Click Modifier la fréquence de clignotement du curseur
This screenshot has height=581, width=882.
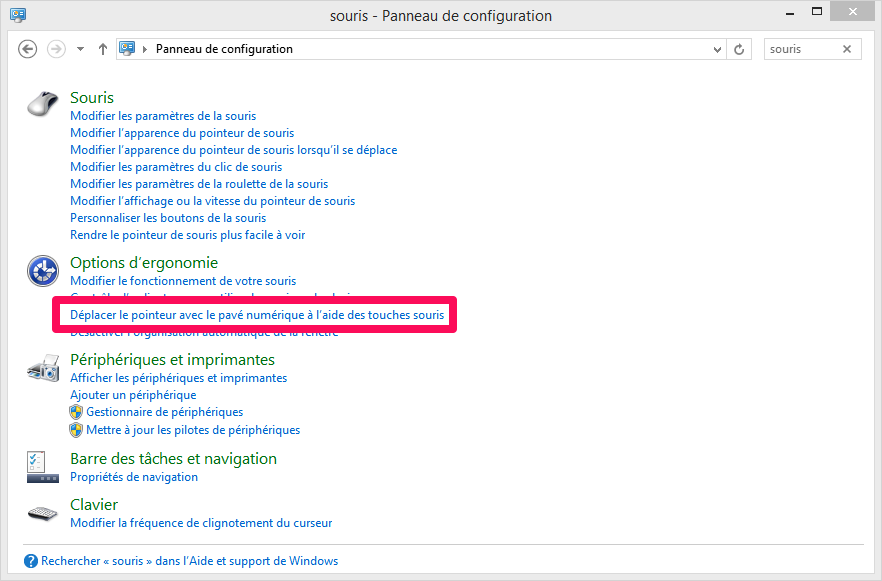point(201,523)
